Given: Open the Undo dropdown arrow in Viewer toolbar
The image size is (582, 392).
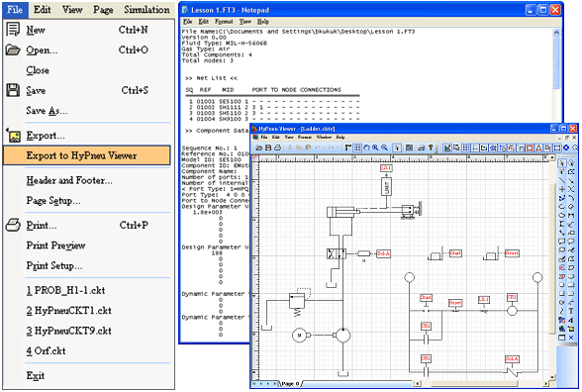Looking at the screenshot, I should tap(324, 147).
